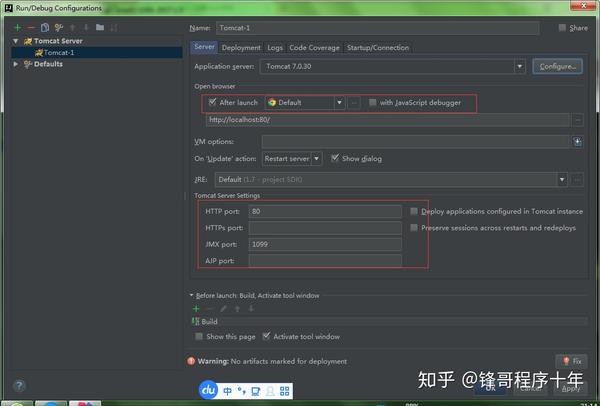This screenshot has height=406, width=600.
Task: Click in the Name field
Action: 377,28
